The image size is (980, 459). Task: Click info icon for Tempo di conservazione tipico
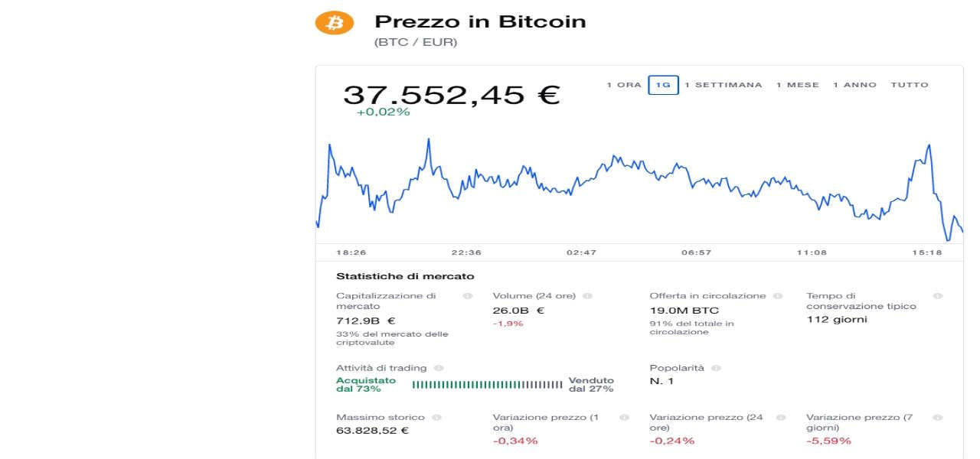tap(938, 296)
